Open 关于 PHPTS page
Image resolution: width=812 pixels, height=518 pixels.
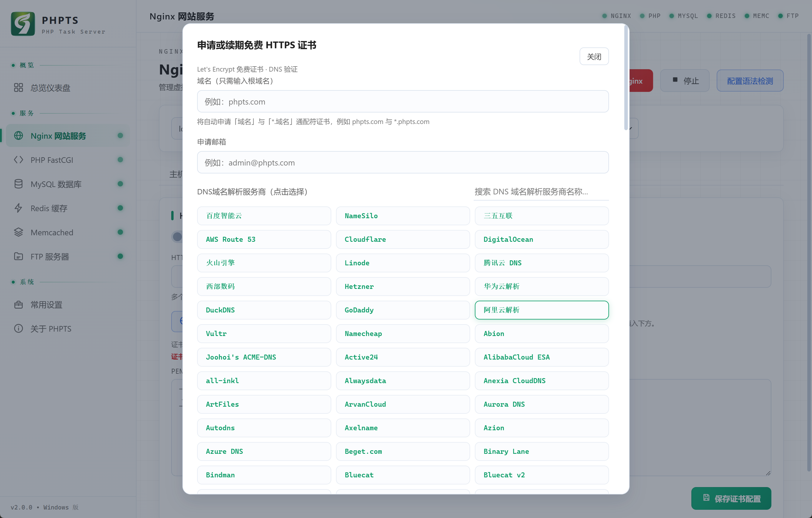tap(68, 329)
